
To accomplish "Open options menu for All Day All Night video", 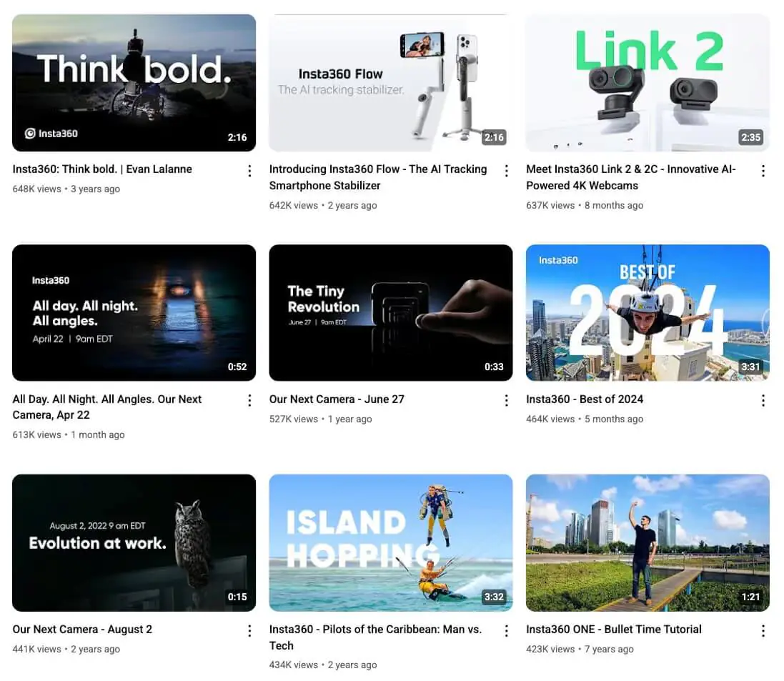I will coord(249,400).
